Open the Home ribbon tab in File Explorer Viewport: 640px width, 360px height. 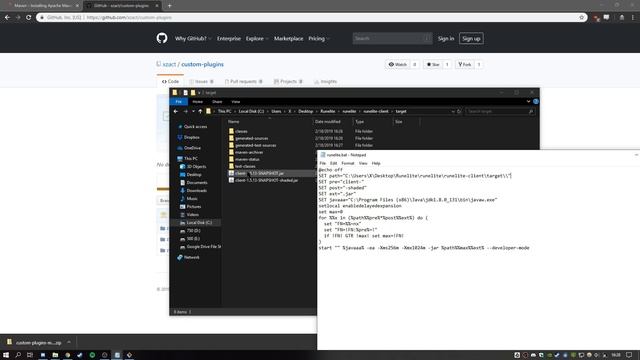198,102
